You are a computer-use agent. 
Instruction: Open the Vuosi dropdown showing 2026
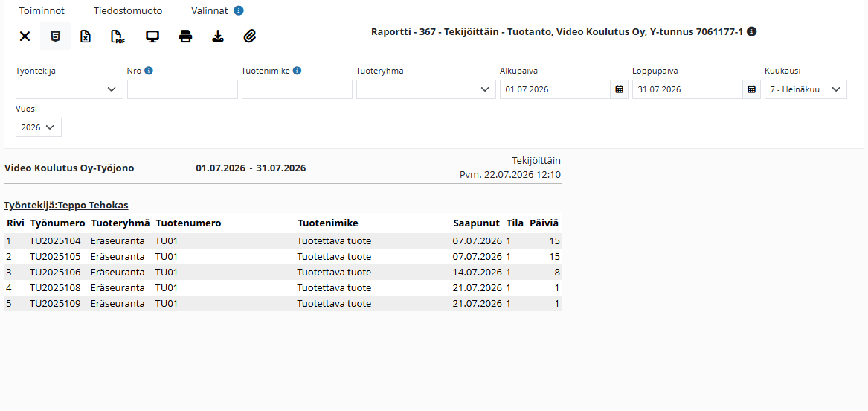coord(38,127)
